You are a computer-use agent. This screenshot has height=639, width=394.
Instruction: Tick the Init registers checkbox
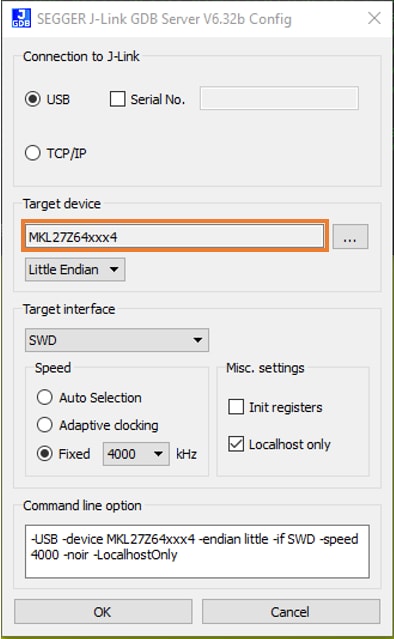point(236,407)
